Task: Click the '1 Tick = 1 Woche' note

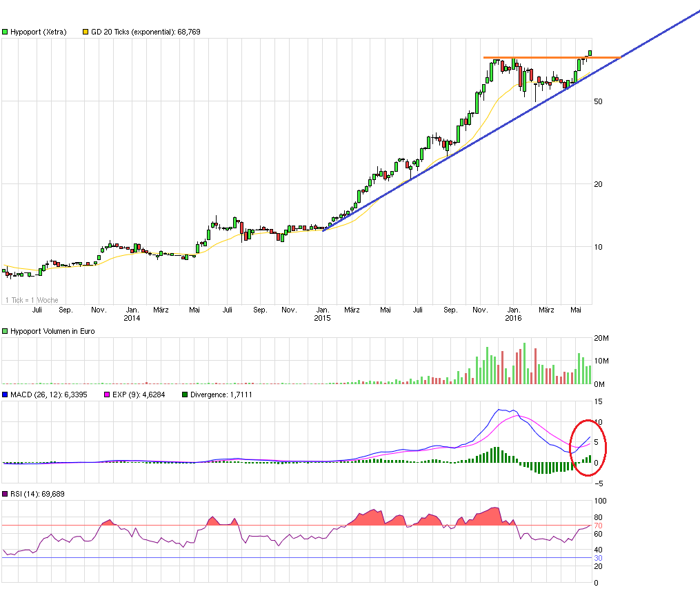Action: 32,300
